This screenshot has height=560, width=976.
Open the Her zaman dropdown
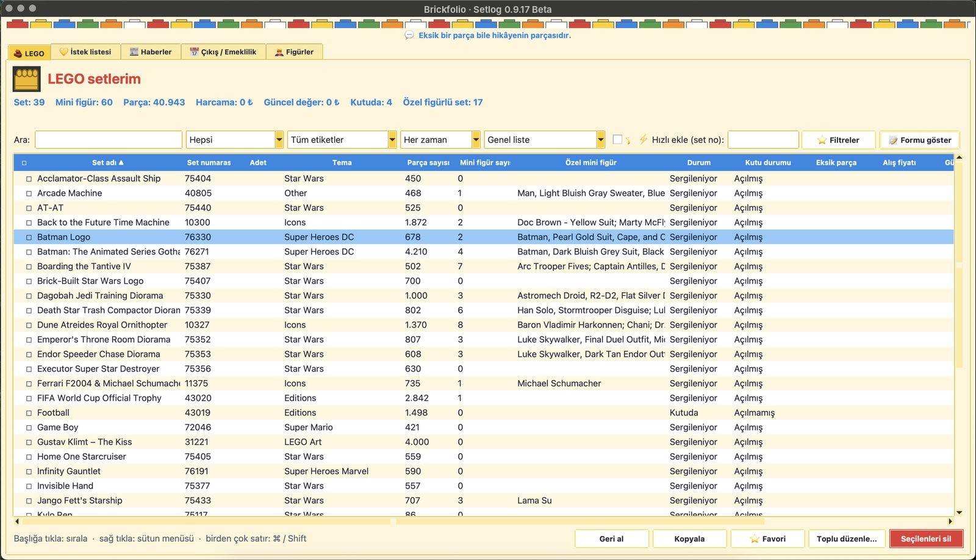pos(440,140)
